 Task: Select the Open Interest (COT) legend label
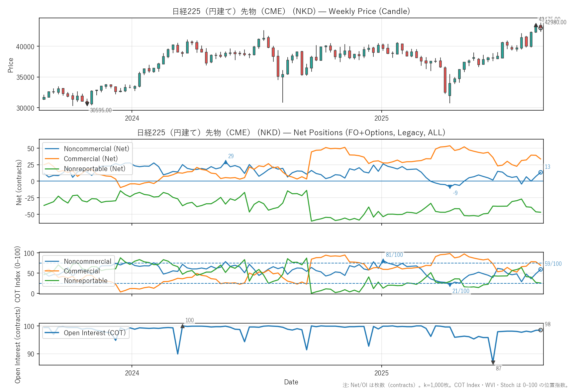[x=95, y=333]
